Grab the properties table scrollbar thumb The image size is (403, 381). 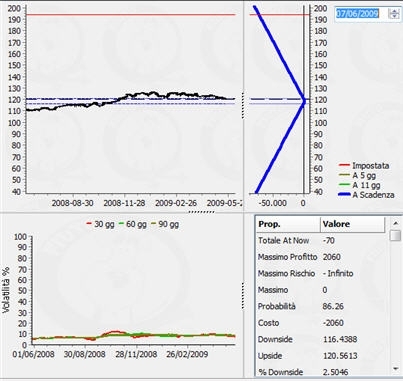coord(396,235)
